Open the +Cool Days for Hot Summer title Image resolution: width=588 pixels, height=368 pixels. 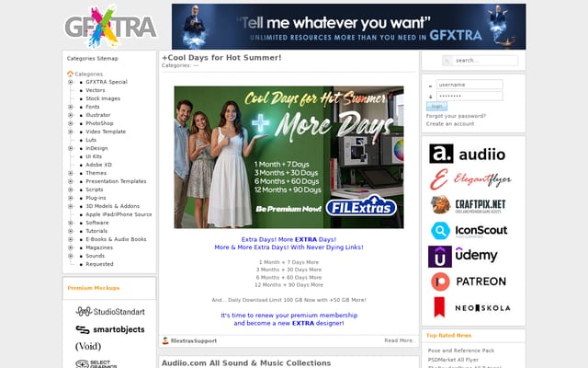click(221, 57)
